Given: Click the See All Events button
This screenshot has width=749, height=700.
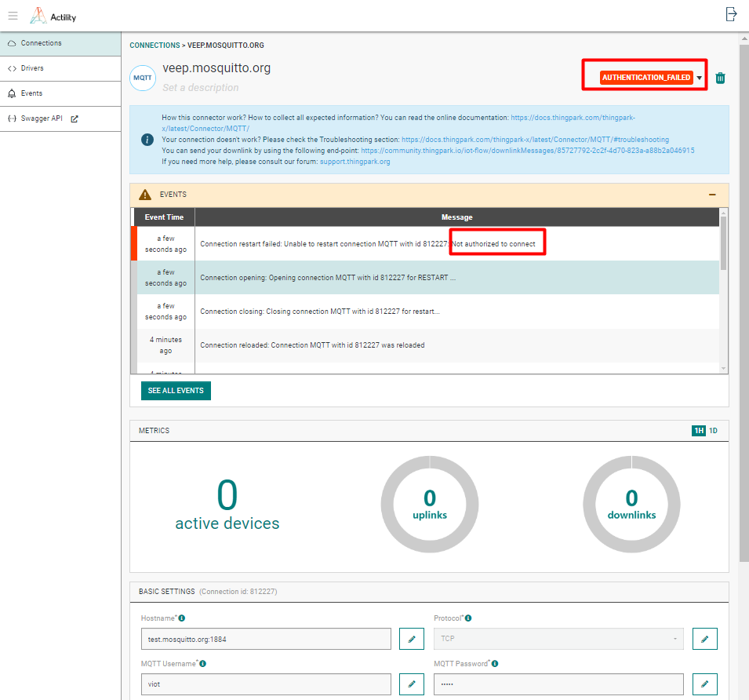Looking at the screenshot, I should [x=176, y=390].
